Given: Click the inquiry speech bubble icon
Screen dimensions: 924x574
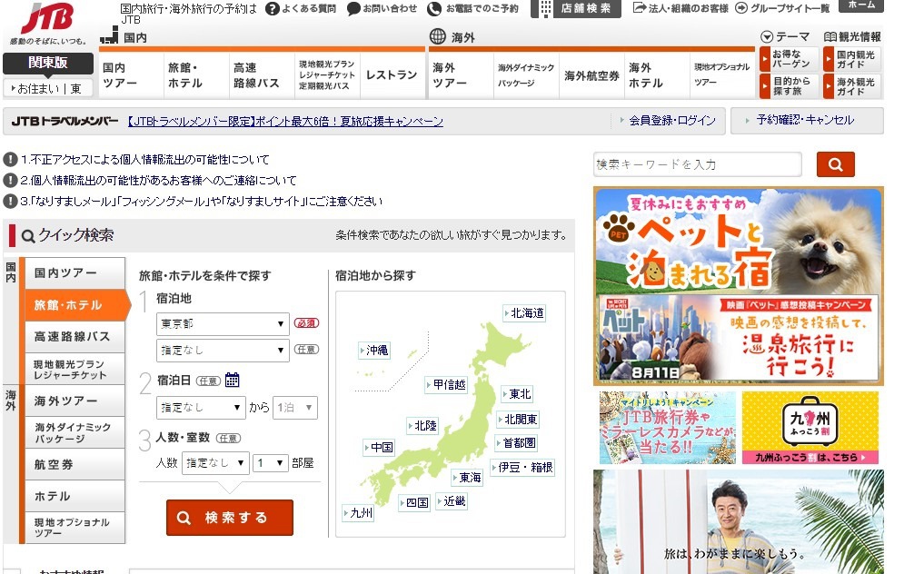Looking at the screenshot, I should click(353, 9).
